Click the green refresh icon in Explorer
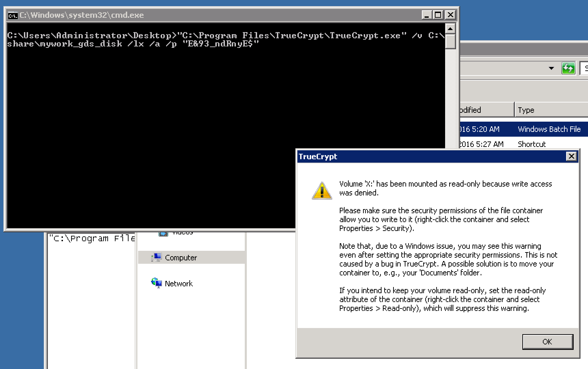This screenshot has height=369, width=588. [568, 68]
